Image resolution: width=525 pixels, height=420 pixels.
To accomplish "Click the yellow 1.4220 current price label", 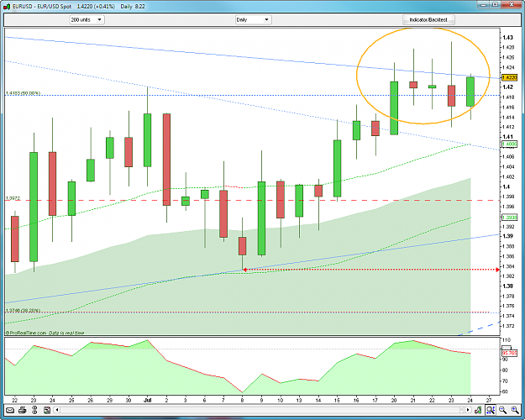I will [x=510, y=78].
